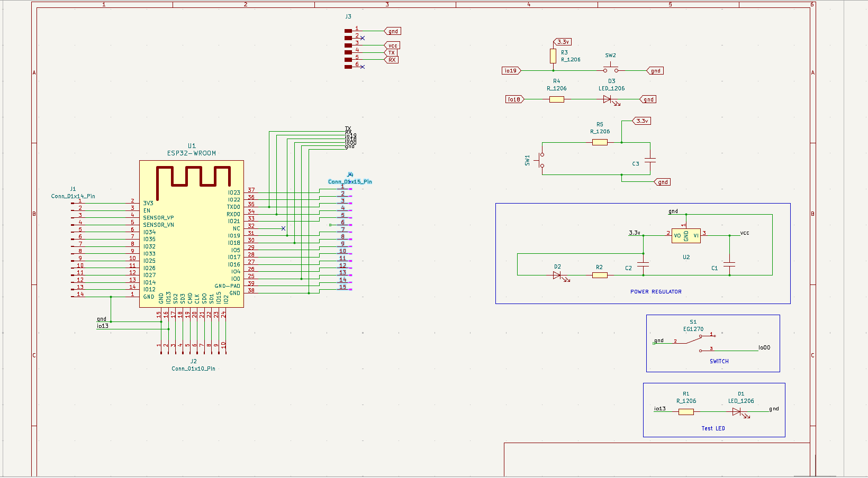Click the gnd global label below C3
Viewport: 868px width, 478px height.
(663, 182)
